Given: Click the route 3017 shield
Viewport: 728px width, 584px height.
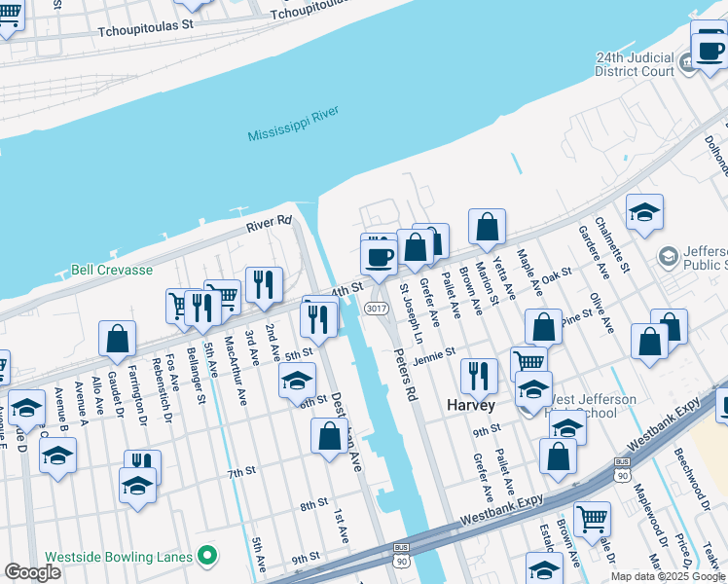Looking at the screenshot, I should click(376, 309).
